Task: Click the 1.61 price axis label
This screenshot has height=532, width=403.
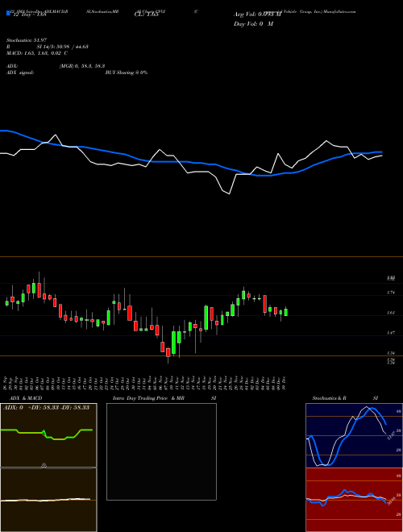Action: tap(391, 313)
